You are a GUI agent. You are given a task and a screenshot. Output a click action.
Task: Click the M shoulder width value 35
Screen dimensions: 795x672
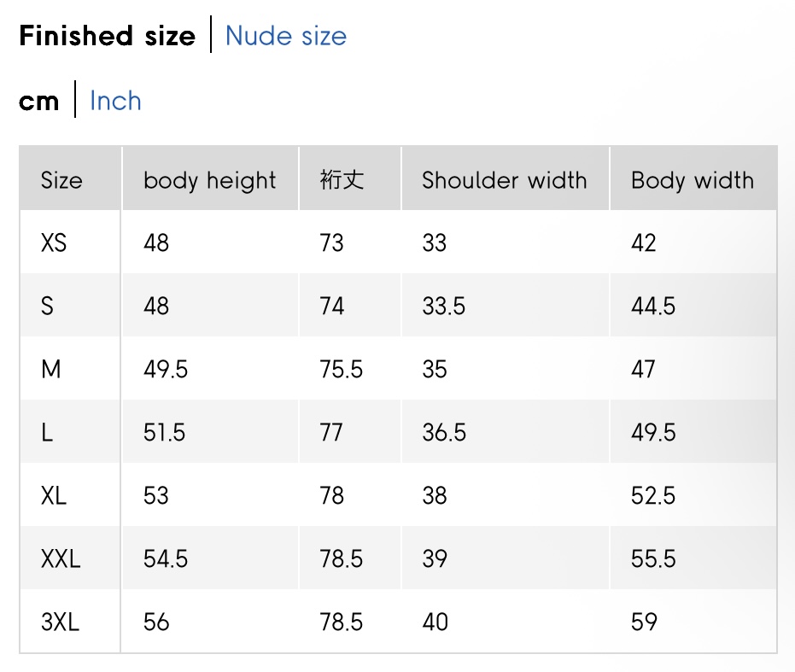tap(435, 369)
